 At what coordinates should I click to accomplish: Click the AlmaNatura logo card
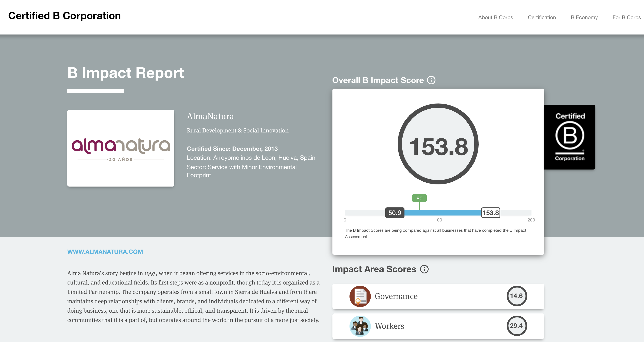(121, 148)
